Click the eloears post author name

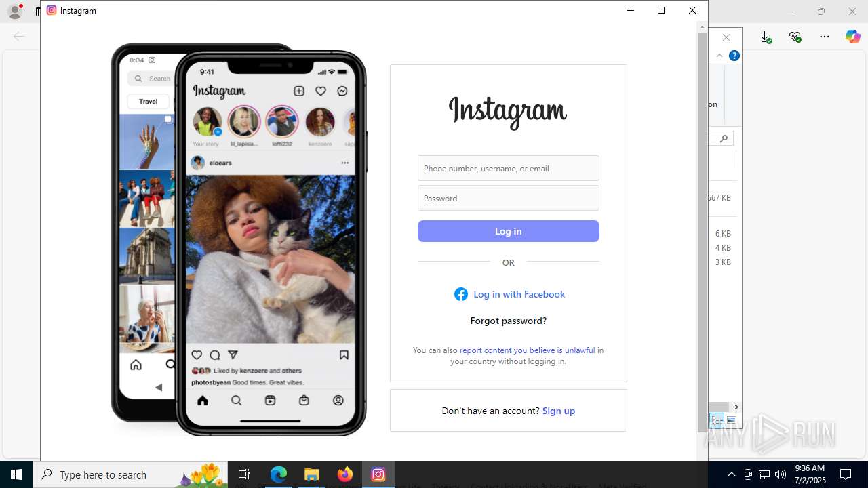pos(220,163)
